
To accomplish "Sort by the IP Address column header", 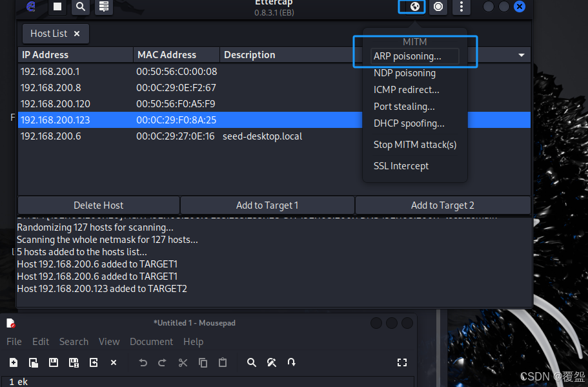I will click(76, 55).
